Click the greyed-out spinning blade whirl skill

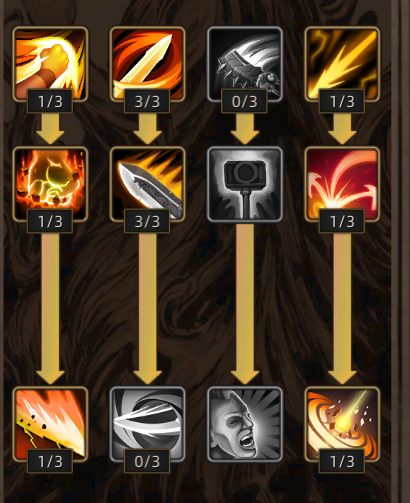pyautogui.click(x=147, y=424)
